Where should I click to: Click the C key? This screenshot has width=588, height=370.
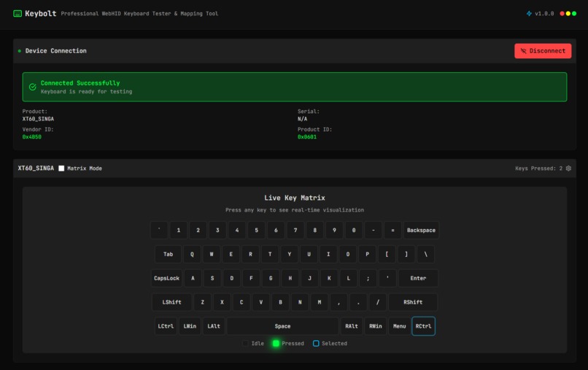(x=241, y=302)
